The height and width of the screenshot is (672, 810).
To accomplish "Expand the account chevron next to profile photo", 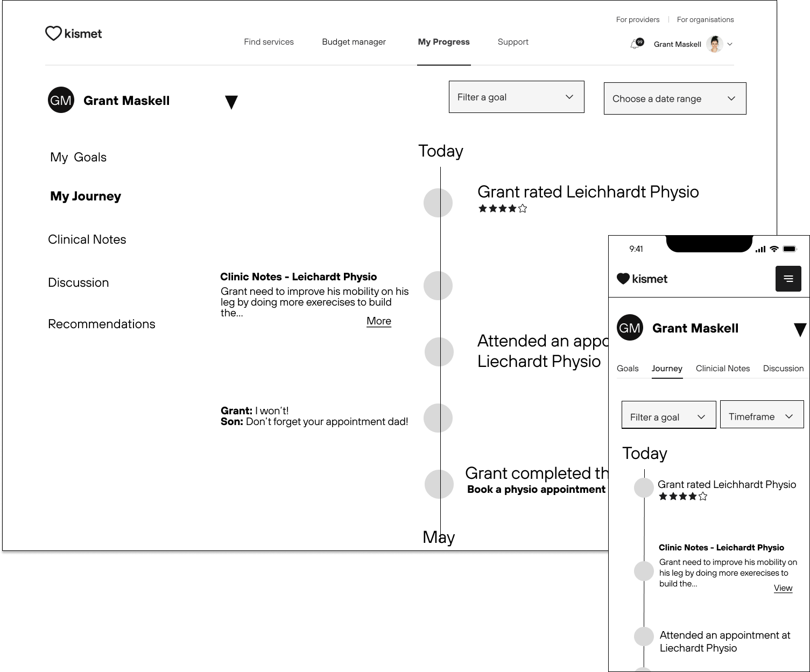I will tap(730, 45).
